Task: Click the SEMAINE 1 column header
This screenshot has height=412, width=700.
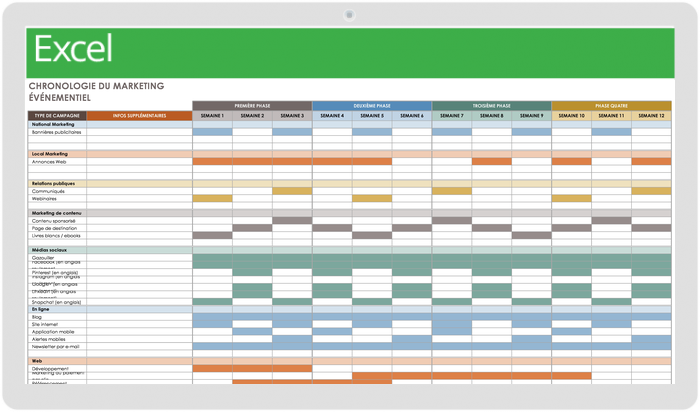Action: [x=212, y=115]
